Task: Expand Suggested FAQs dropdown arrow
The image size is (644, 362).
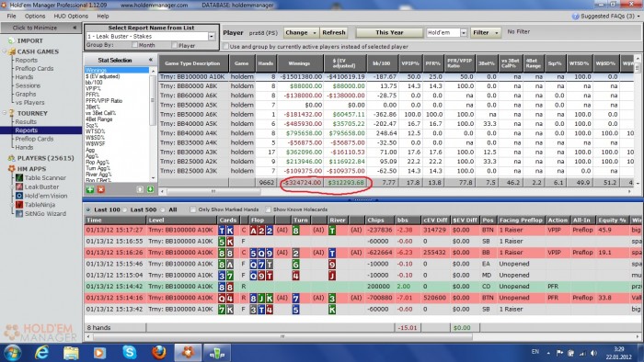Action: 639,17
